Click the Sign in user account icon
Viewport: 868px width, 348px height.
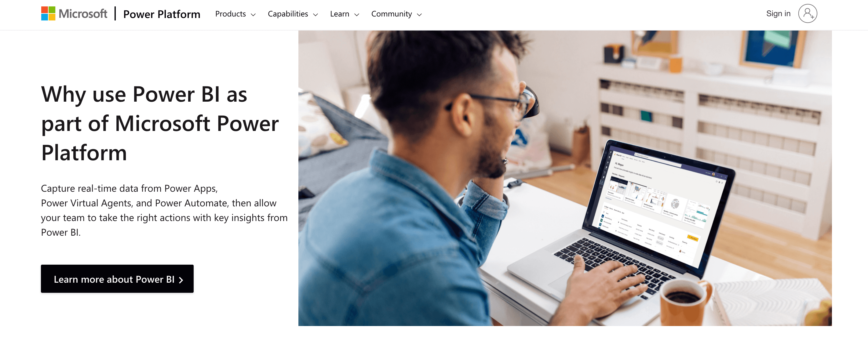tap(808, 13)
